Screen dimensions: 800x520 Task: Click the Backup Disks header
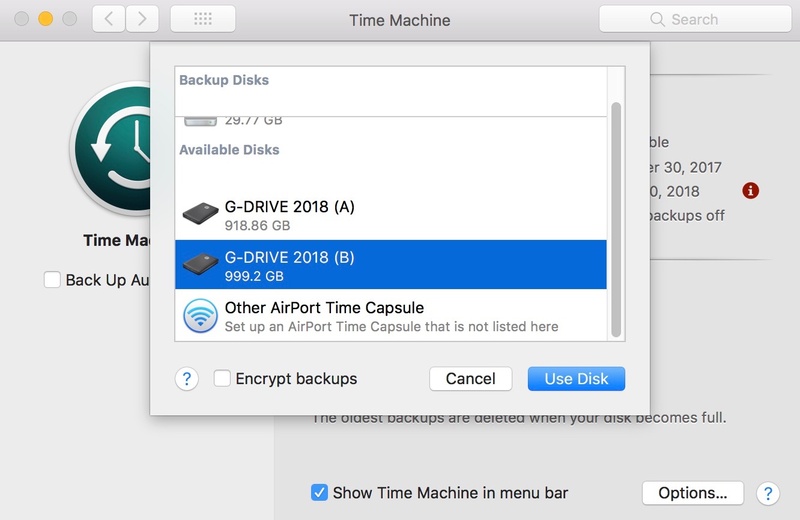(223, 80)
